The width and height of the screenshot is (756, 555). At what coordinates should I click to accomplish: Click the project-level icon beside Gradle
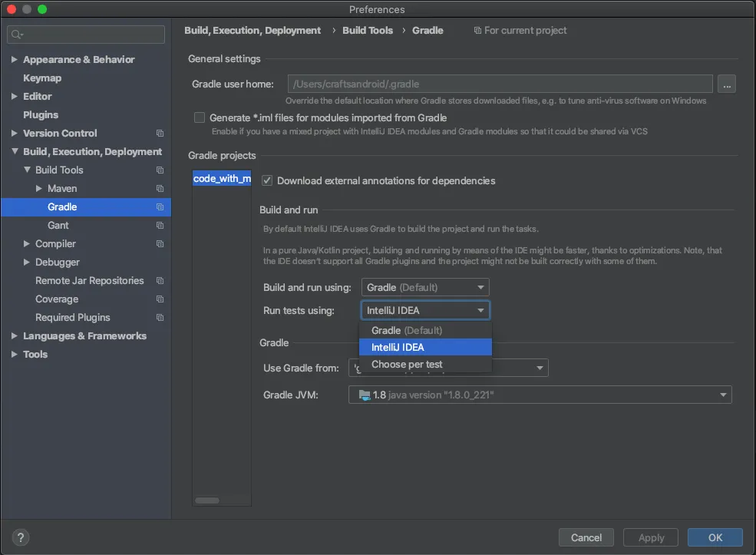160,207
